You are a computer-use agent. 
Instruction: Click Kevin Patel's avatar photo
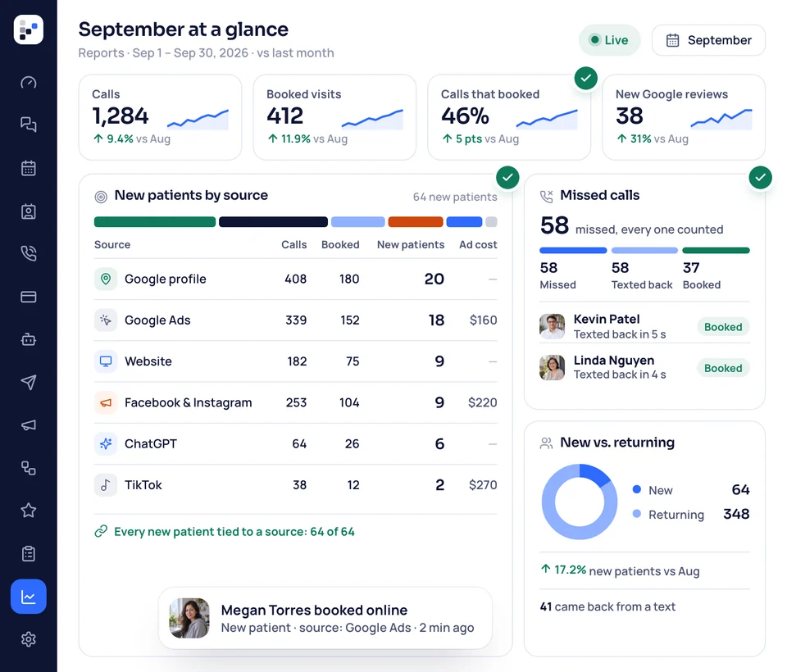tap(552, 327)
